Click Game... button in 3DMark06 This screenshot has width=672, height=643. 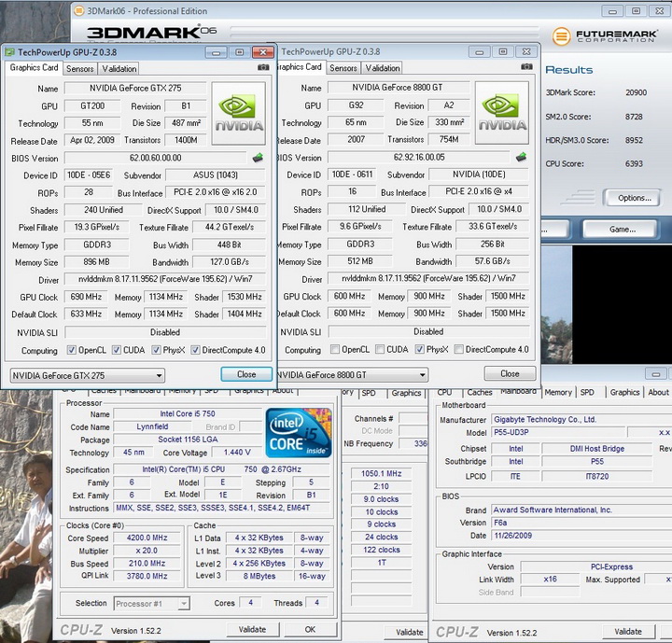pos(623,230)
